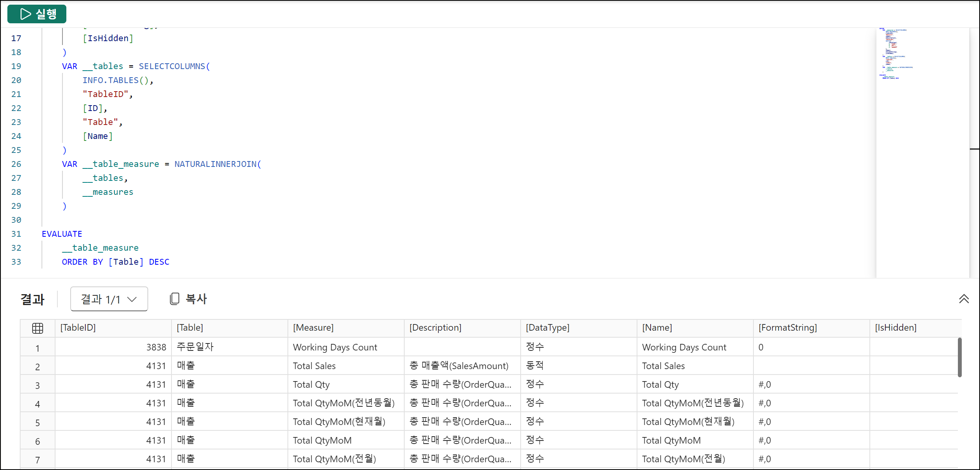The image size is (980, 470).
Task: Open the 결과 1/1 results dropdown
Action: coord(109,299)
